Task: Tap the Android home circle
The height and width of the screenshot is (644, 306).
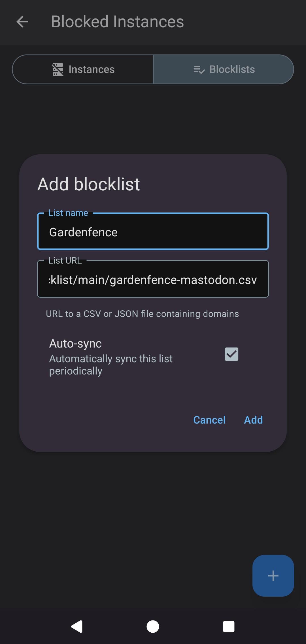Action: click(153, 626)
